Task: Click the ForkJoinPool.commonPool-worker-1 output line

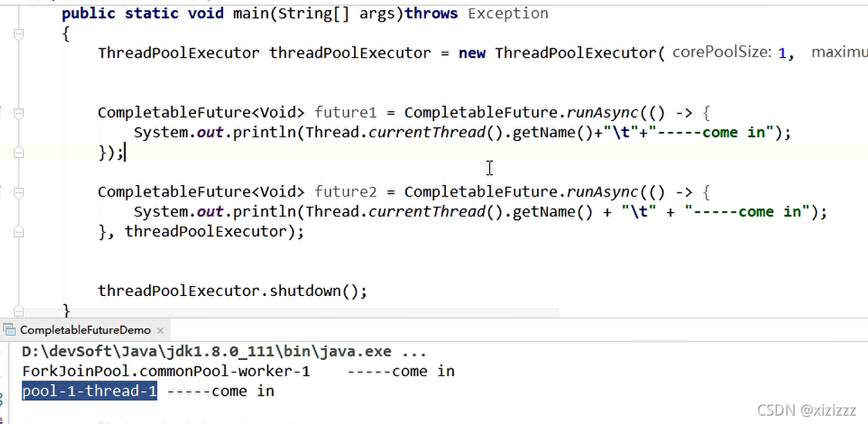Action: 238,372
